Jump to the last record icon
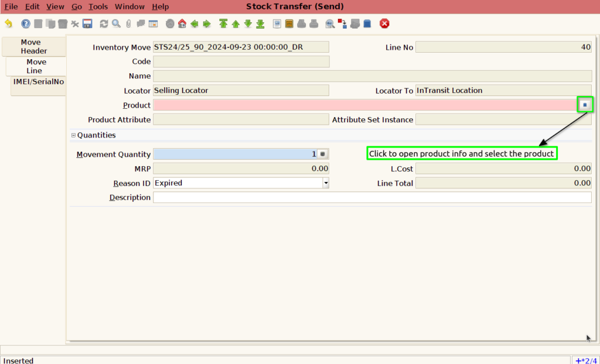The height and width of the screenshot is (364, 600). [260, 24]
